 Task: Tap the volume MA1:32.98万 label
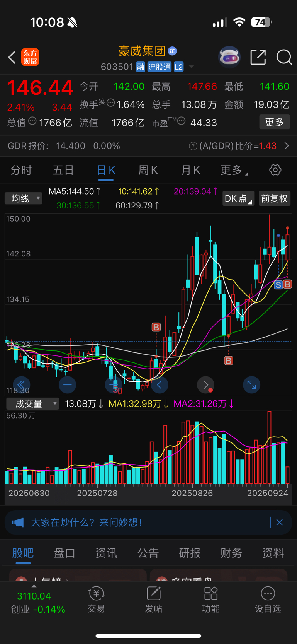[138, 404]
